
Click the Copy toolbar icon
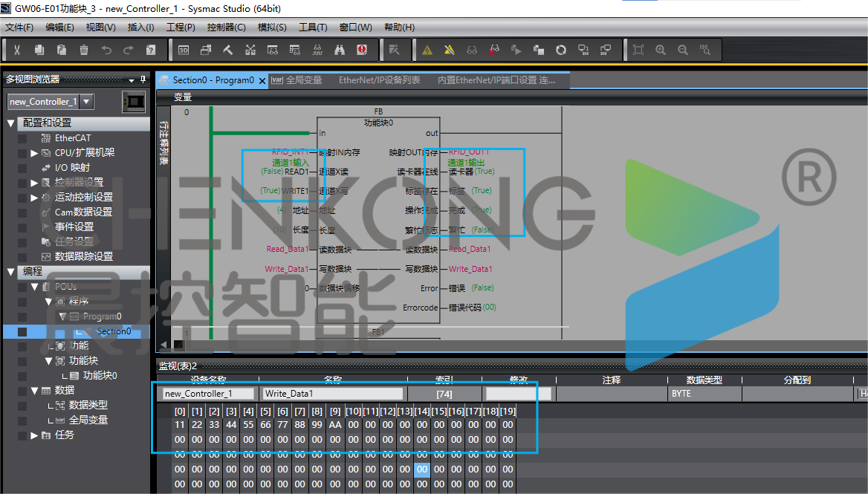(x=39, y=50)
